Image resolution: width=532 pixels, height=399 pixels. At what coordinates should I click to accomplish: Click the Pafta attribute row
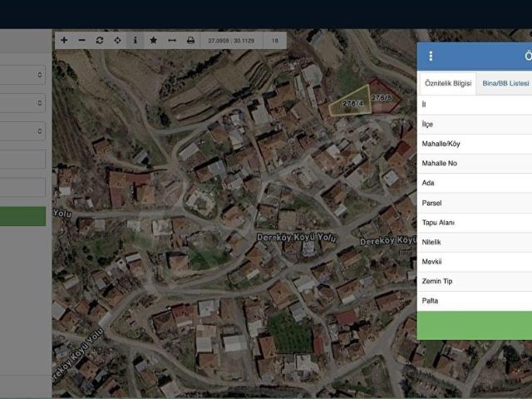475,301
